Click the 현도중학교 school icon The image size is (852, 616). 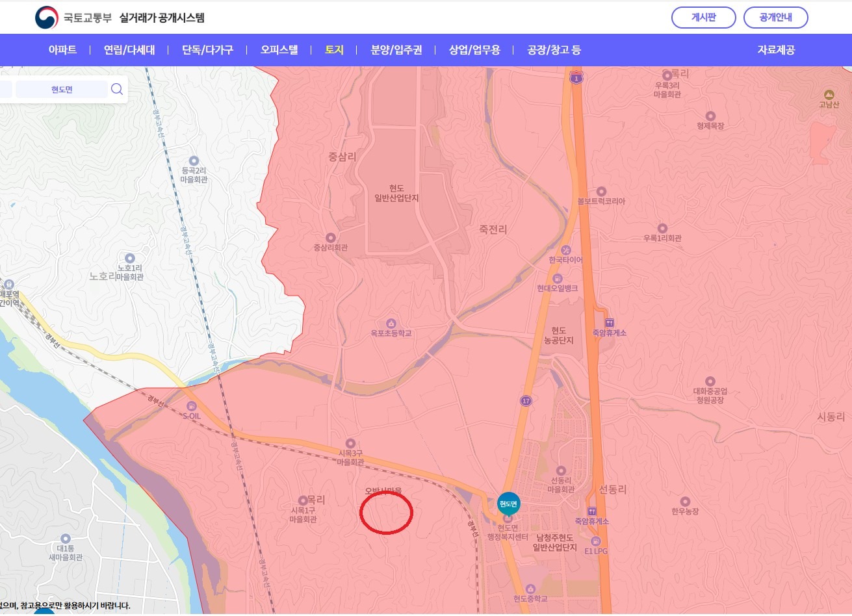click(x=530, y=588)
